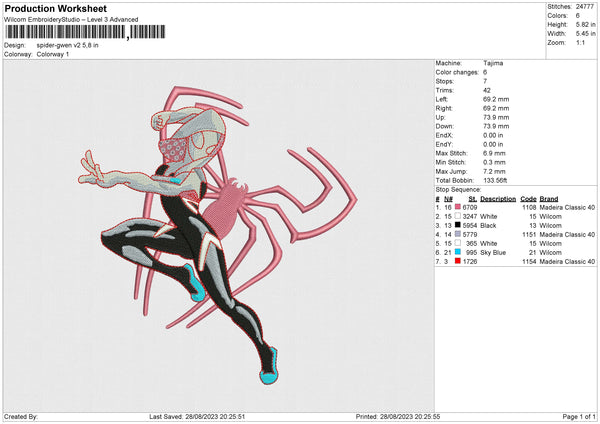The width and height of the screenshot is (600, 424).
Task: Click thread code 1154
Action: (x=529, y=261)
